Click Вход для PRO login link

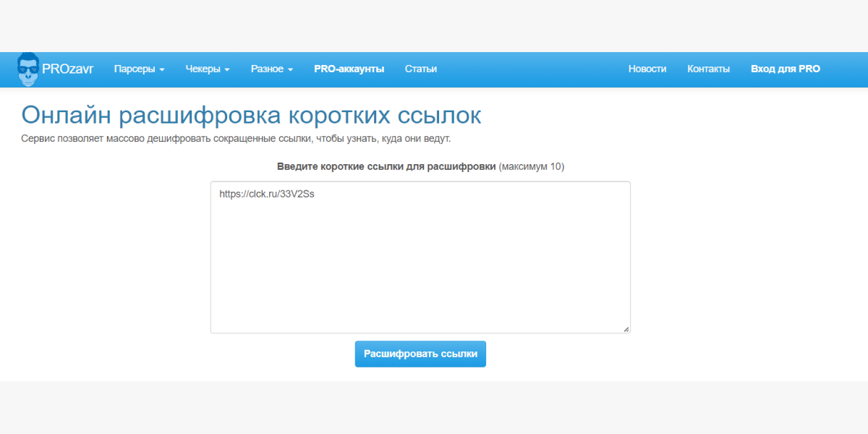pyautogui.click(x=786, y=69)
